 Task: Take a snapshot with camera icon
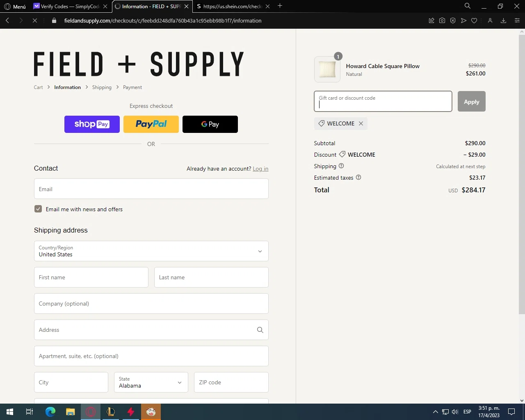pyautogui.click(x=442, y=21)
